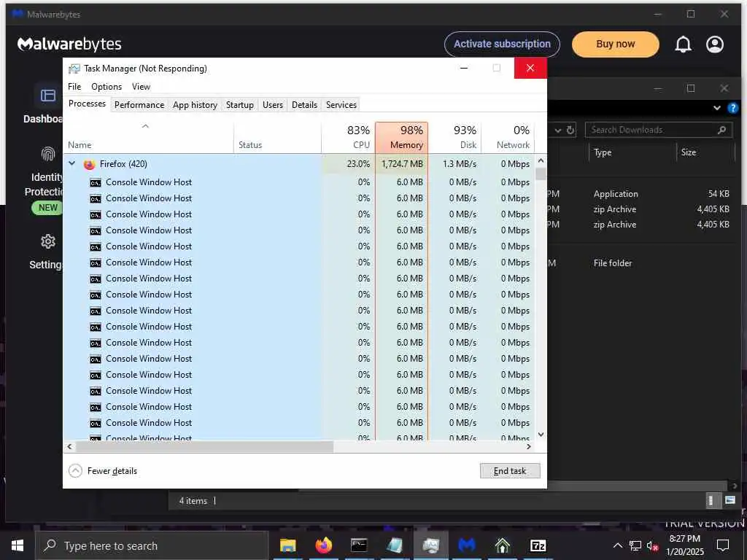Screen dimensions: 747x560
Task: Sort processes by the Network column
Action: click(508, 137)
